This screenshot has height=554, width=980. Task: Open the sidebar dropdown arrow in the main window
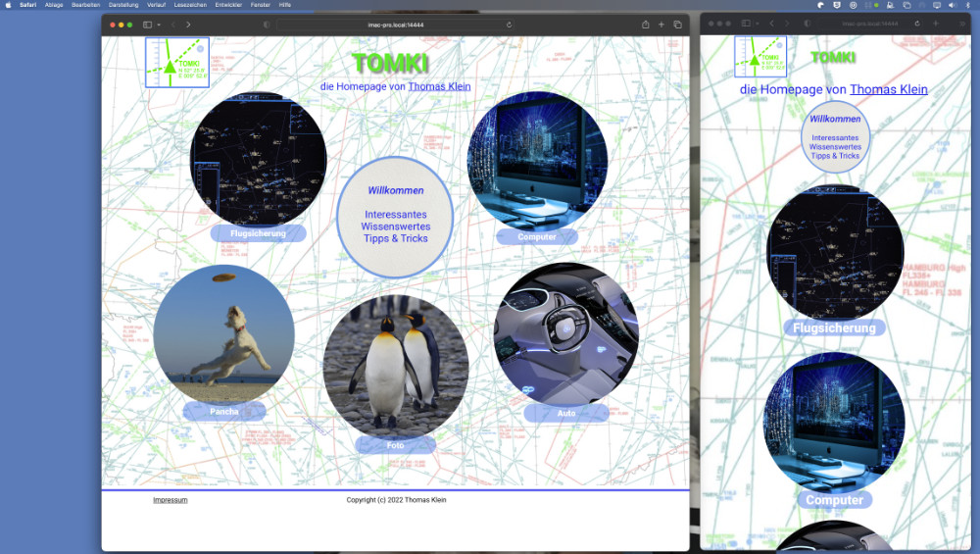point(159,25)
